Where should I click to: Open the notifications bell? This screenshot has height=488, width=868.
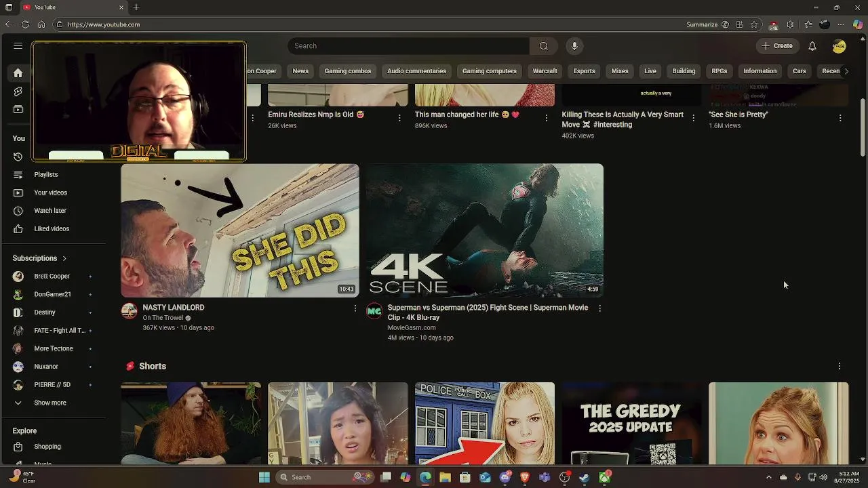click(x=812, y=46)
